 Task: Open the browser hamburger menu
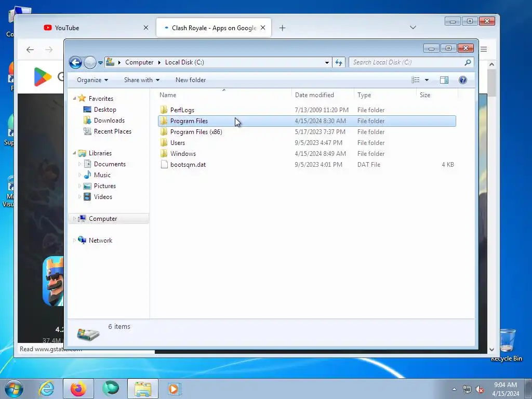[x=484, y=49]
